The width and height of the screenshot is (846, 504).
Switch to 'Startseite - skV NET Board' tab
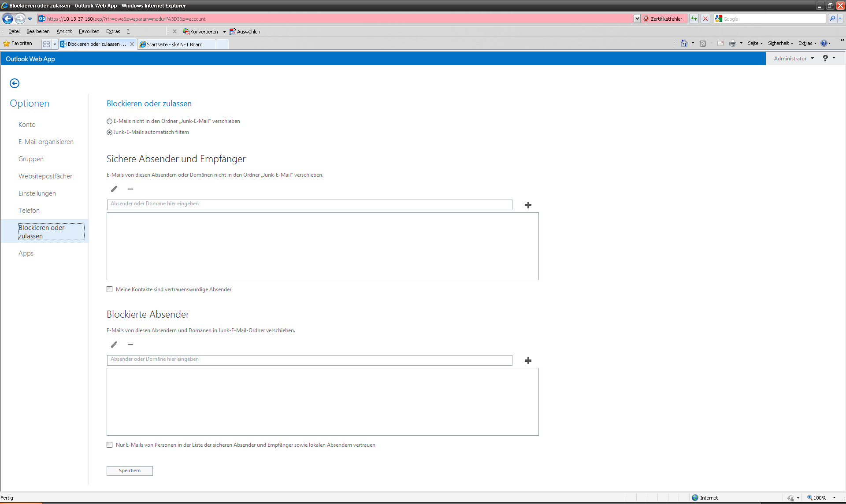pyautogui.click(x=176, y=44)
